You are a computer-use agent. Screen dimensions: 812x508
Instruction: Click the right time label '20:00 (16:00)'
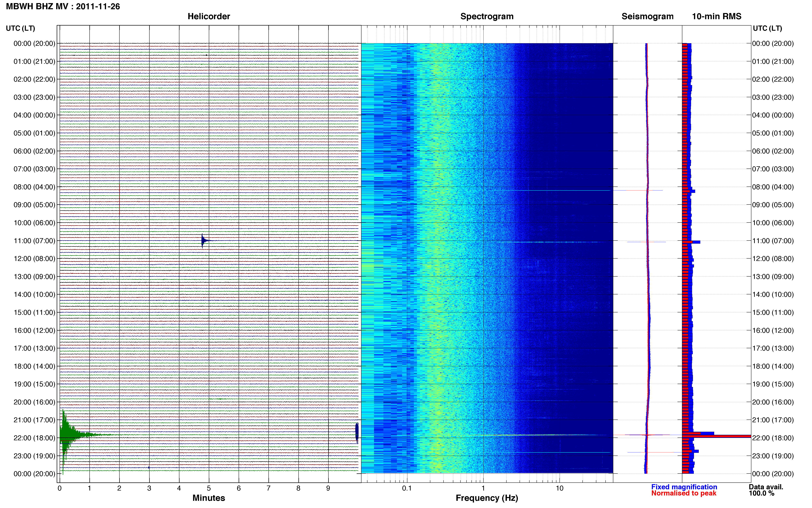pos(773,402)
